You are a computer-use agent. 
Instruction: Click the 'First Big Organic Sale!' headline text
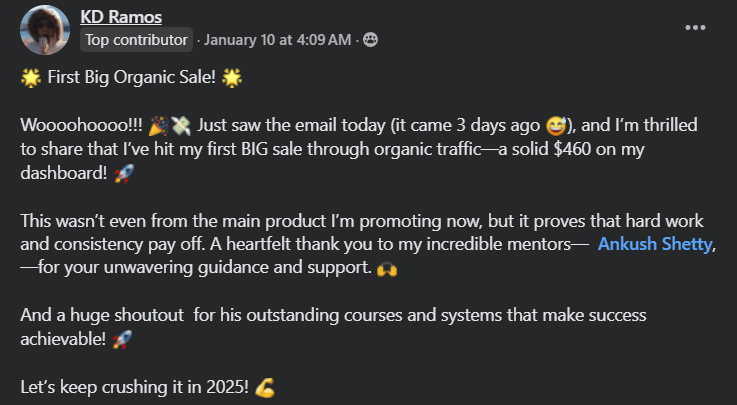[131, 79]
